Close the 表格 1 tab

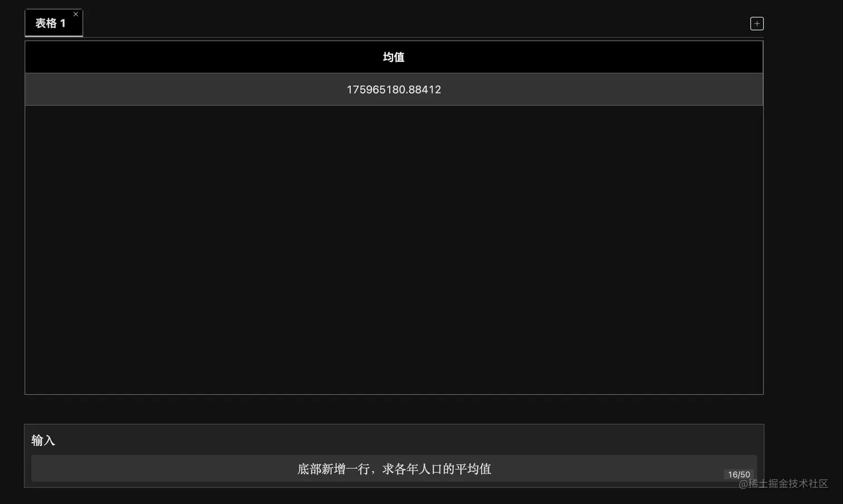[x=76, y=14]
